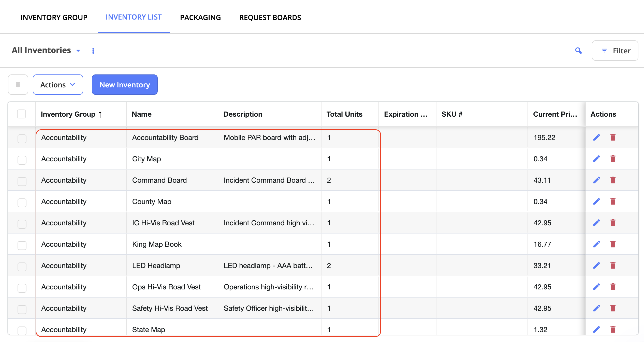
Task: Check the Accountability Board row checkbox
Action: 22,139
